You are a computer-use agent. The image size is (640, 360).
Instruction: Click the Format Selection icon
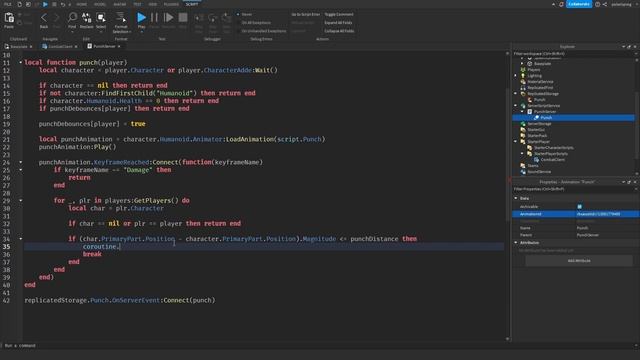tap(121, 17)
